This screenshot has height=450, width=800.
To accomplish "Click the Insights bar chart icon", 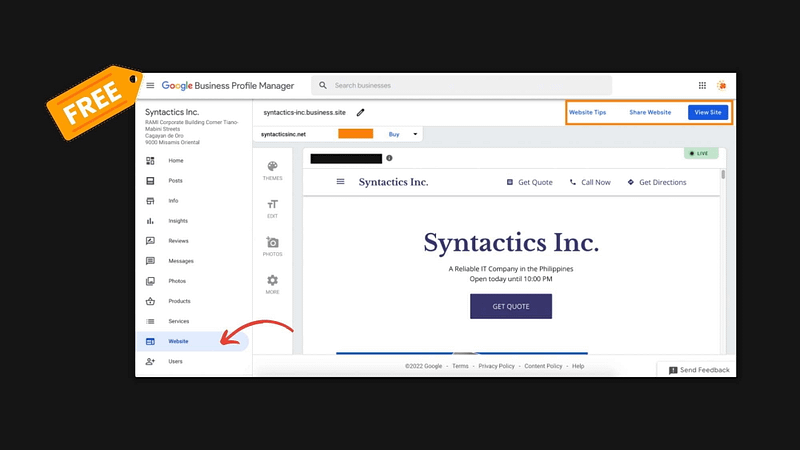I will [150, 221].
